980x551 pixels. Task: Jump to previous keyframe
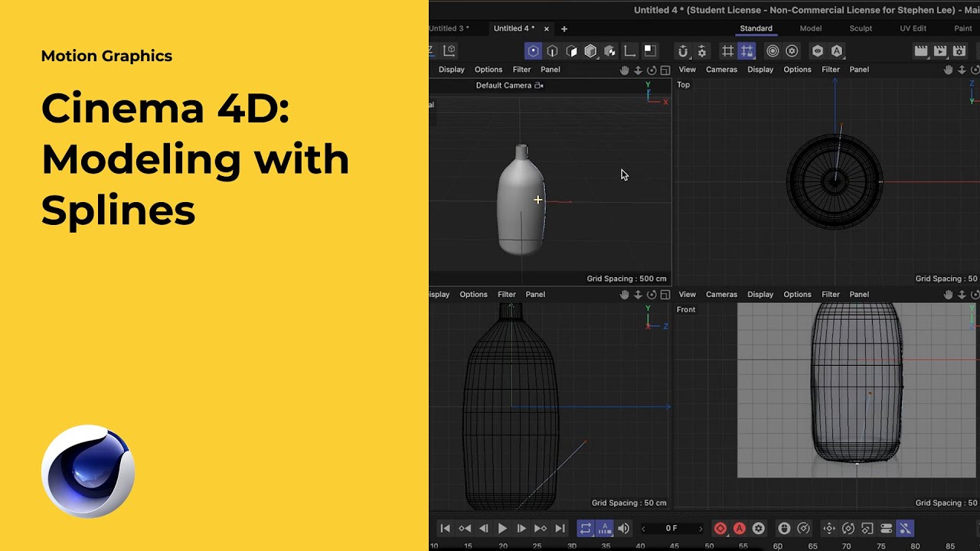click(x=464, y=528)
